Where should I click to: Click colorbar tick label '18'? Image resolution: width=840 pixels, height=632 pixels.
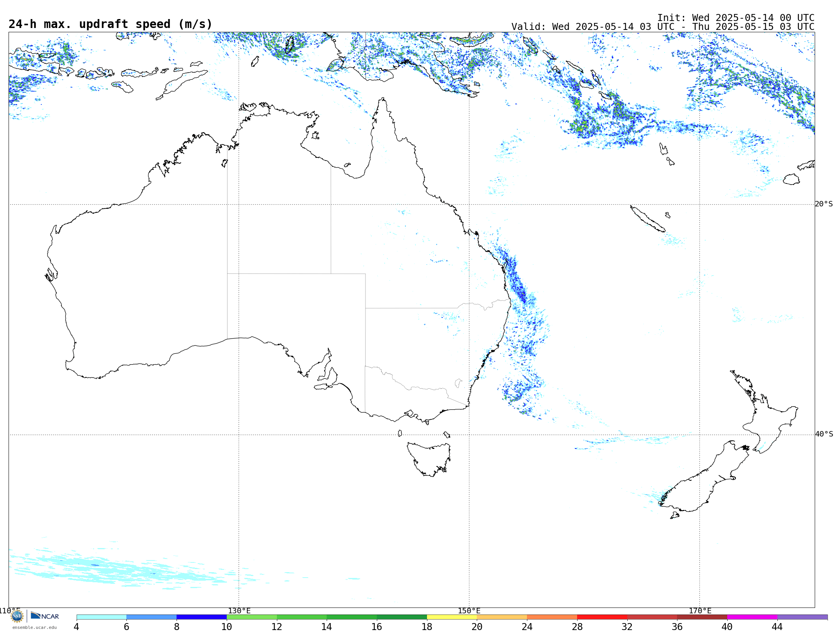point(427,627)
